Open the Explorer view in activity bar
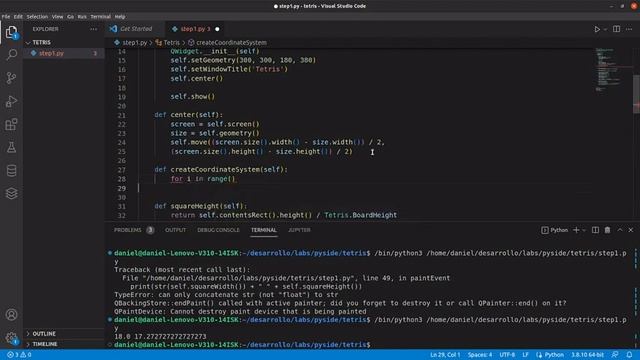This screenshot has height=360, width=640. [11, 32]
